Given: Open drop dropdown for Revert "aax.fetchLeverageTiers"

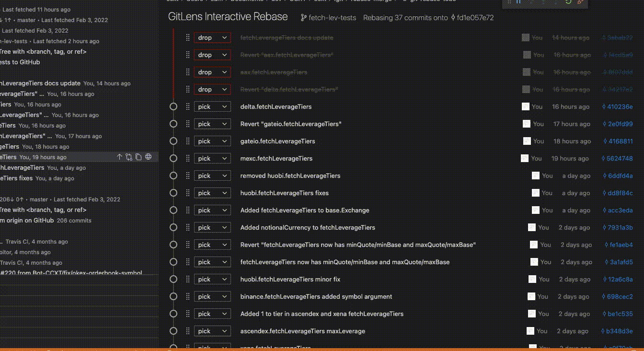Looking at the screenshot, I should point(212,55).
